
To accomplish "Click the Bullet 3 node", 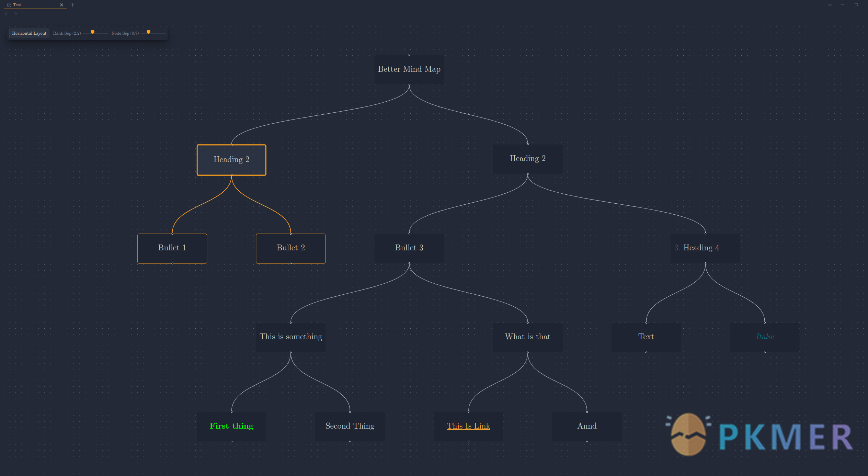I will 409,248.
